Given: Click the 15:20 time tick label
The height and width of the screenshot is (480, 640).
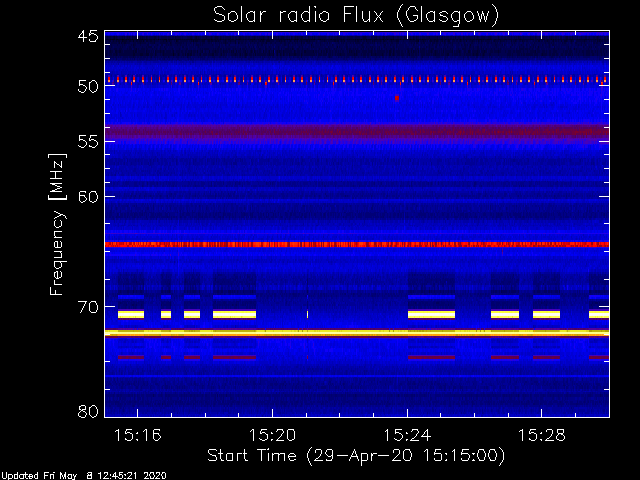Looking at the screenshot, I should click(x=272, y=436).
